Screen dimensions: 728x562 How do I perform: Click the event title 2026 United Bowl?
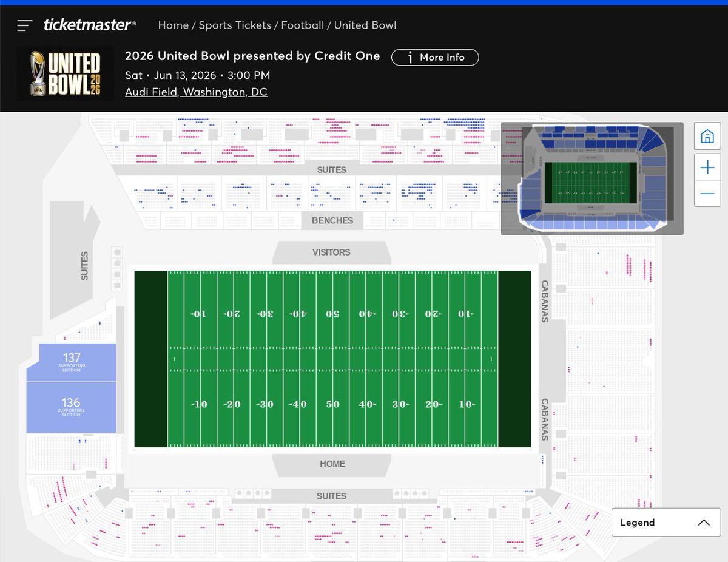click(252, 56)
